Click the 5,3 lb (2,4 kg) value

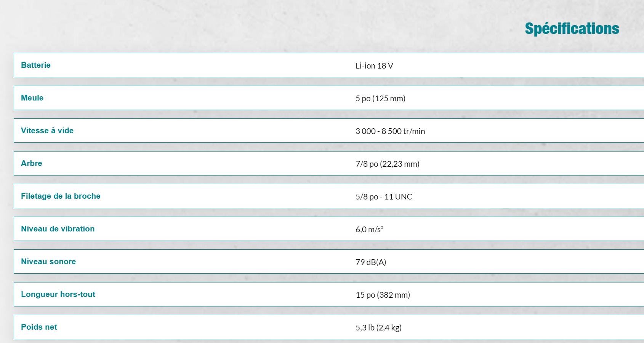378,328
